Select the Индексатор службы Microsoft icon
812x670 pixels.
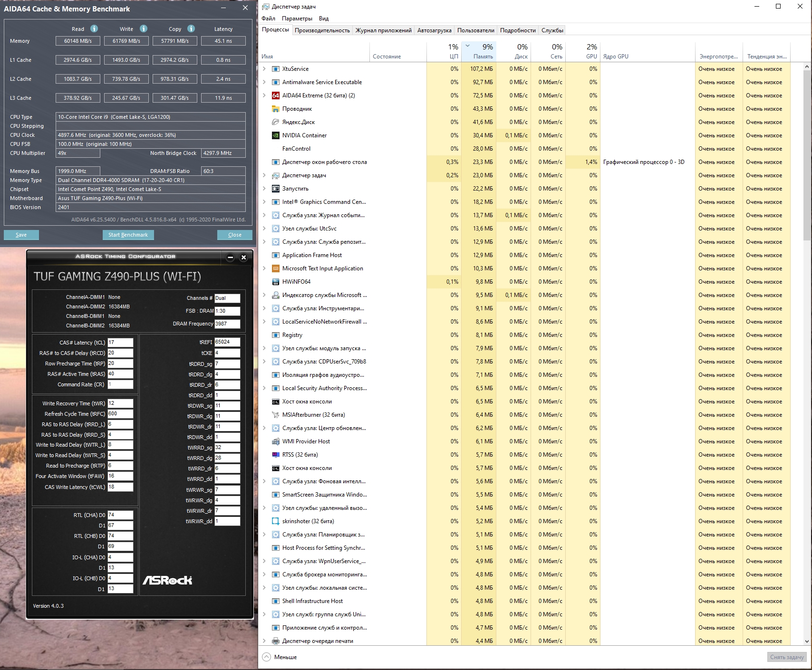(x=275, y=295)
